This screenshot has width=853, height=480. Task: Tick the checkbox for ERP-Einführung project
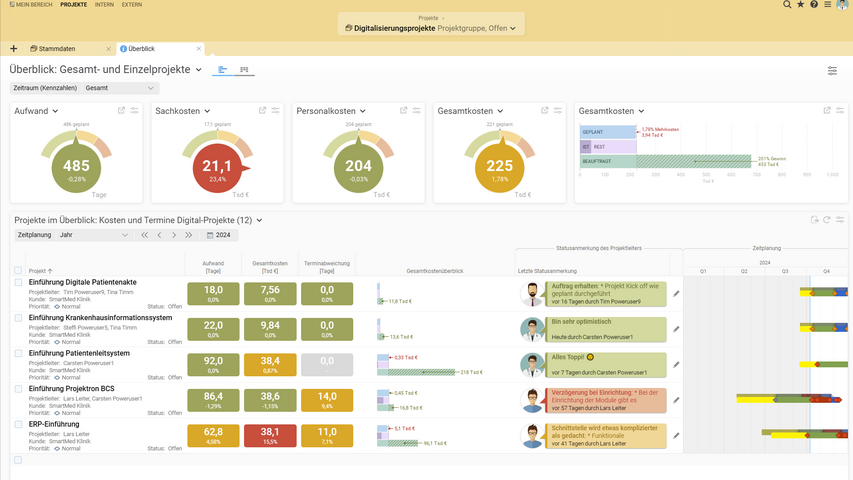(x=18, y=424)
